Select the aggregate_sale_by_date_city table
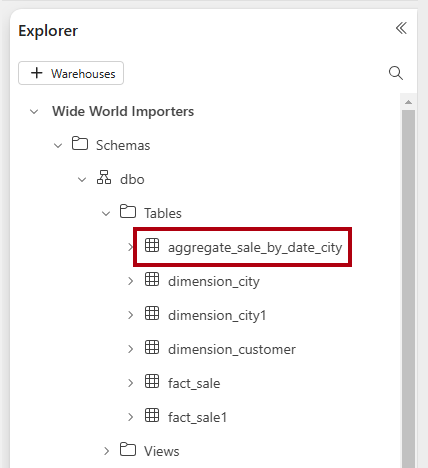Image resolution: width=428 pixels, height=468 pixels. (x=255, y=248)
